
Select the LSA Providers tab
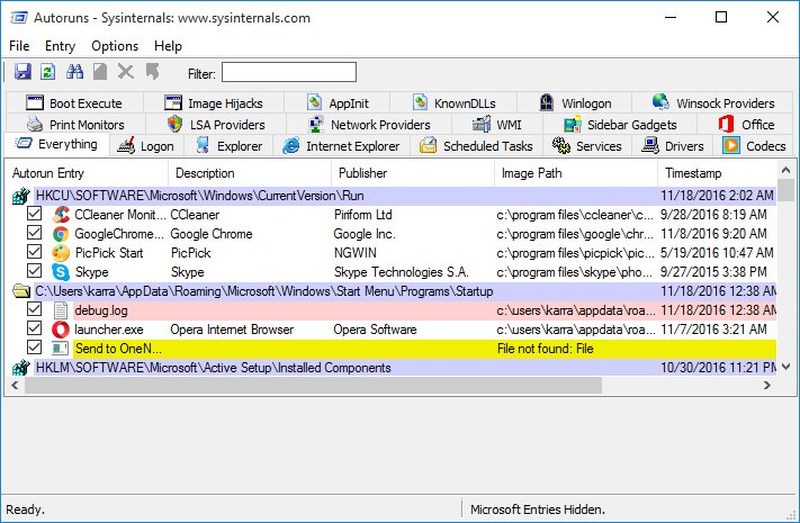[216, 124]
